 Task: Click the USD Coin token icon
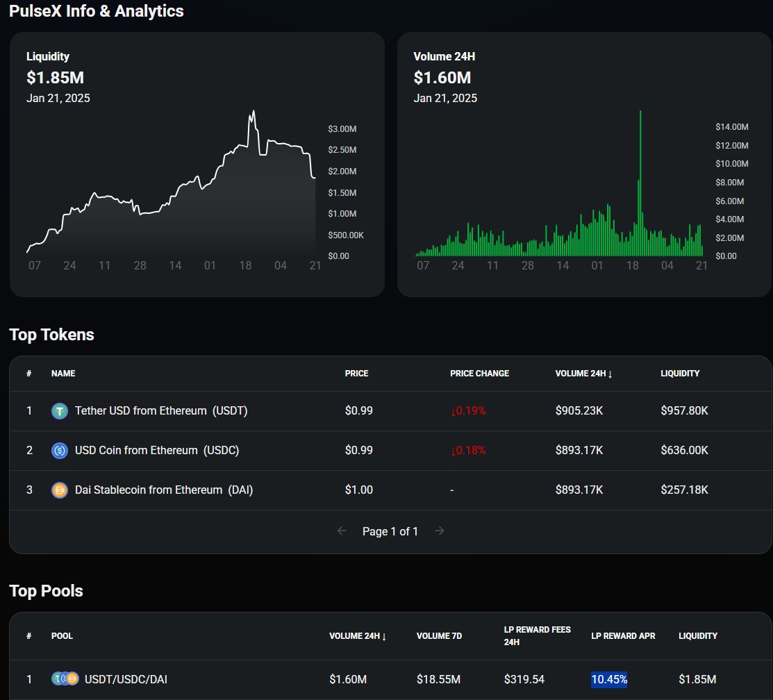[59, 450]
